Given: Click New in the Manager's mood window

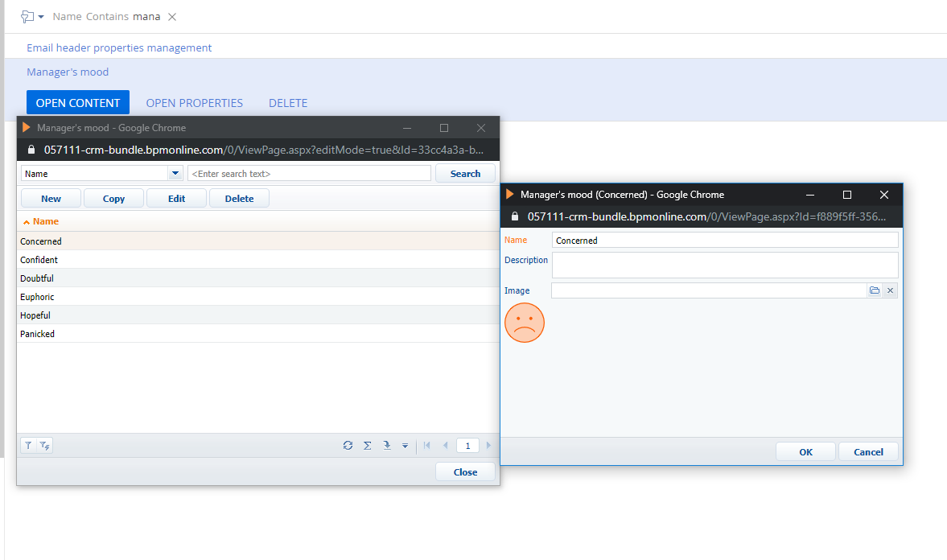Looking at the screenshot, I should coord(51,198).
